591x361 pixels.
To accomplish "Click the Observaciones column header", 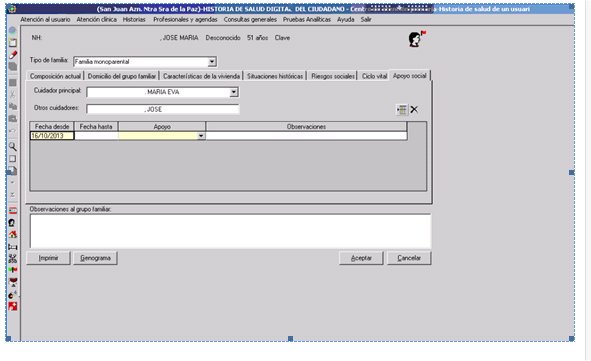I will [x=306, y=127].
